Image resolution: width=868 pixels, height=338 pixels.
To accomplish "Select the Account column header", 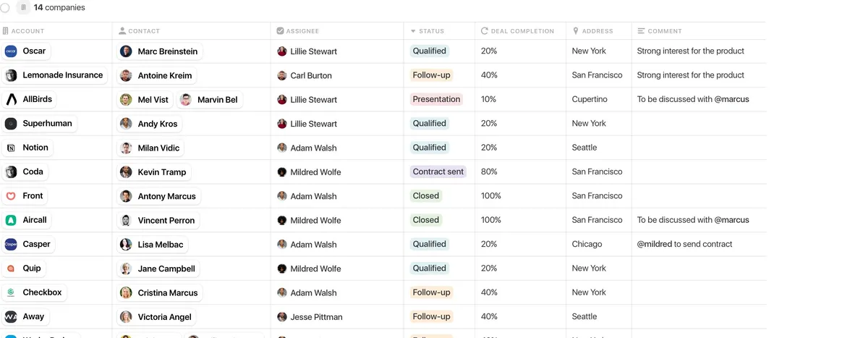I will pyautogui.click(x=27, y=31).
